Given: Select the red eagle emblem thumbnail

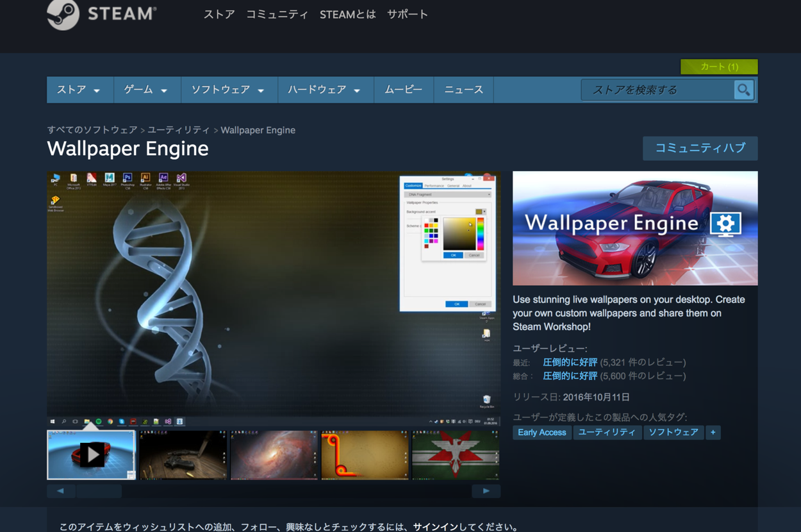Looking at the screenshot, I should (x=455, y=454).
